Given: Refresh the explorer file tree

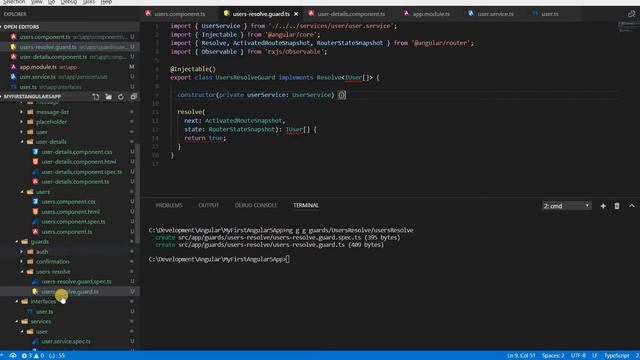Looking at the screenshot, I should [121, 97].
